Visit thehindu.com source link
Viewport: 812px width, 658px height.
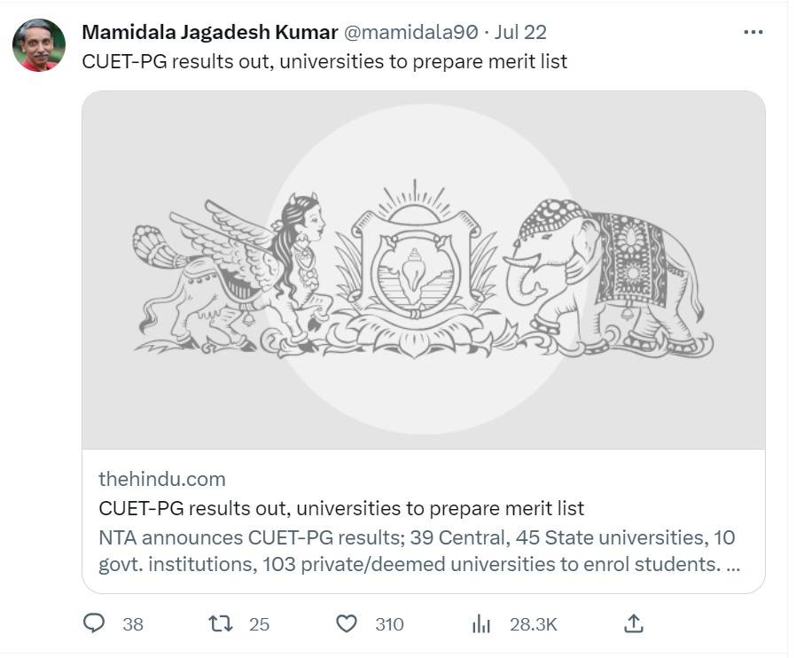tap(160, 479)
